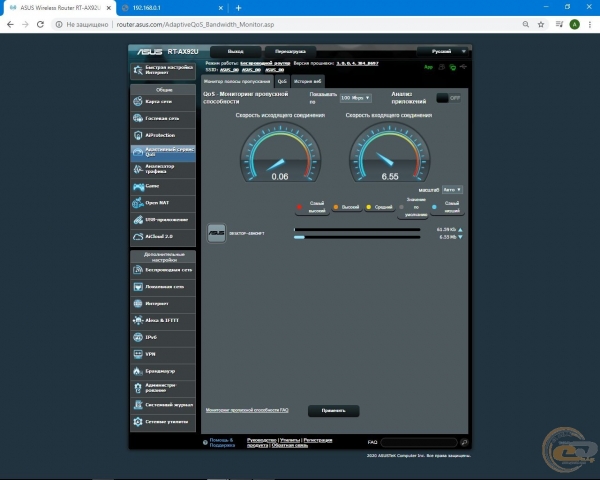Pick the red Highest priority swatch
600x480 pixels.
299,207
